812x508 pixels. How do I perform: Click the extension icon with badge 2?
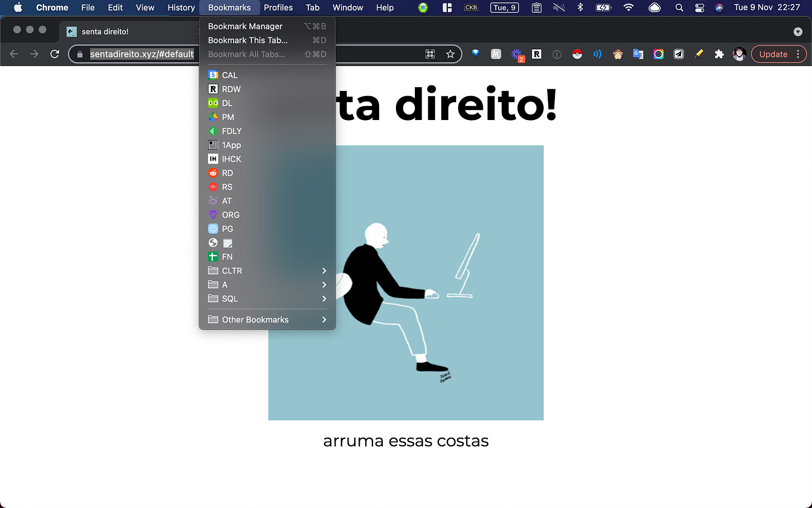[x=517, y=55]
